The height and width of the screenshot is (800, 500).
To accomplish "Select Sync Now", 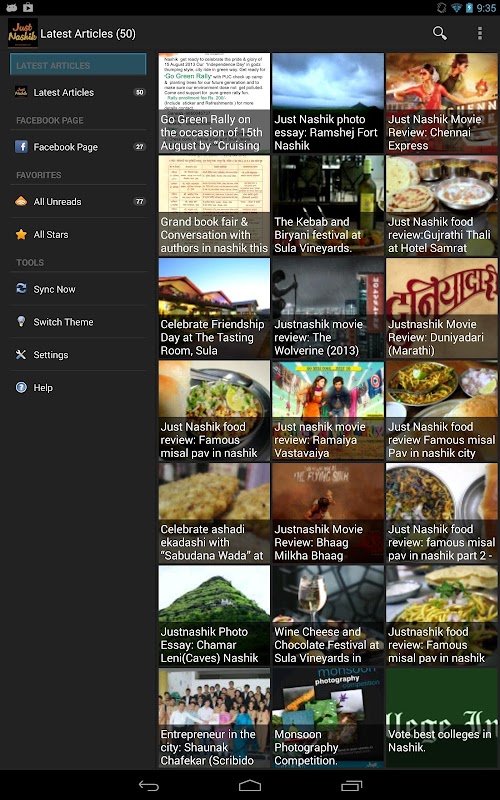I will tap(78, 289).
